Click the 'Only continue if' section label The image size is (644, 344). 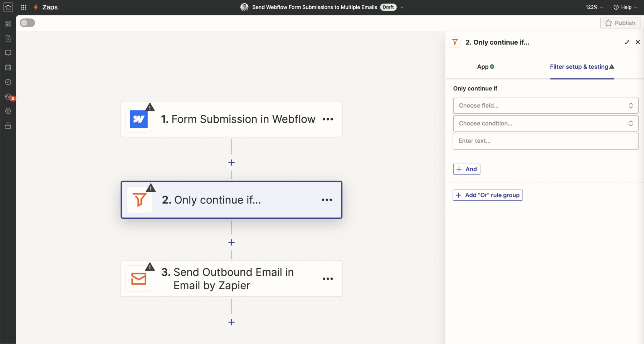pyautogui.click(x=475, y=88)
